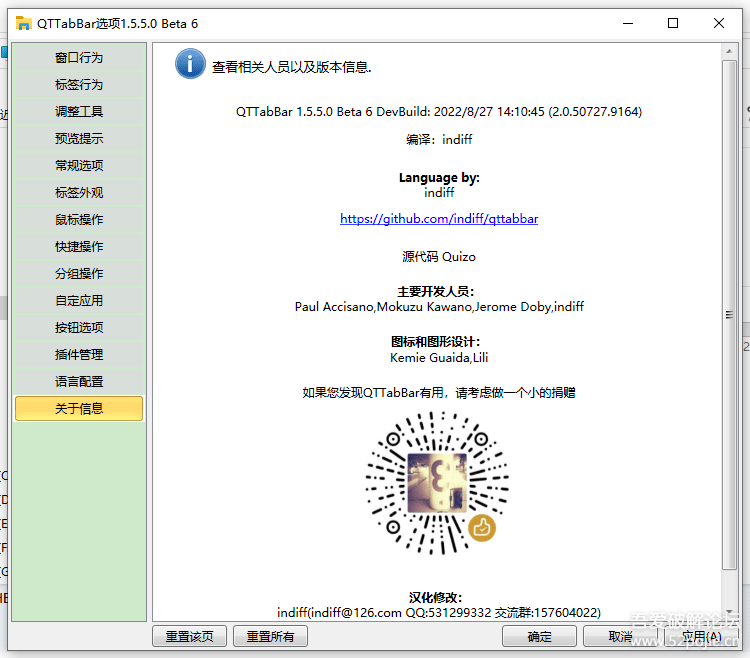This screenshot has height=658, width=750.
Task: Click the Kemie Guaida,Lili credit text
Action: (439, 358)
